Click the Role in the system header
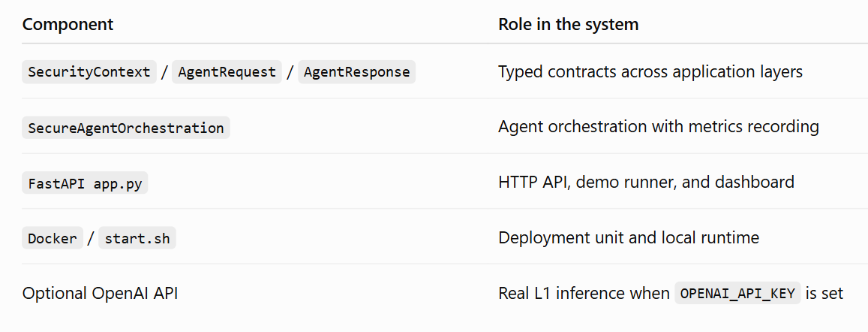The image size is (868, 332). point(569,25)
